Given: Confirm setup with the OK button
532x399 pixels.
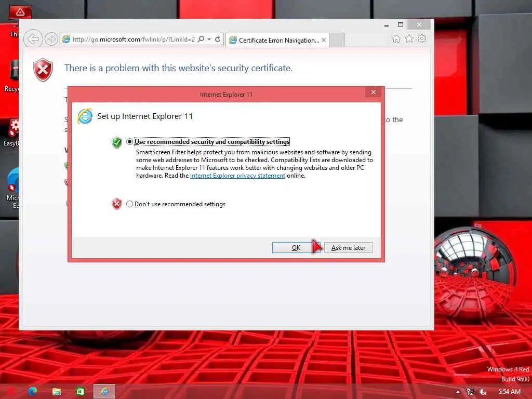Looking at the screenshot, I should tap(296, 248).
